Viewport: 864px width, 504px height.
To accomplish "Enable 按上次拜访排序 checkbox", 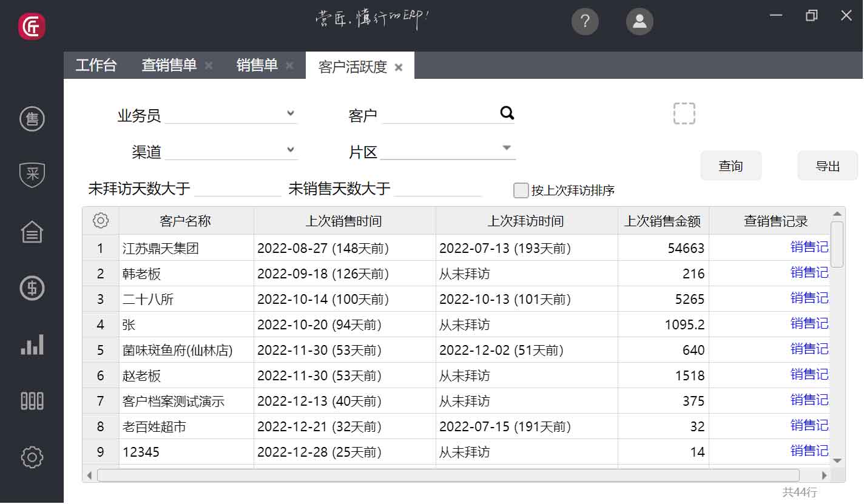I will [521, 190].
